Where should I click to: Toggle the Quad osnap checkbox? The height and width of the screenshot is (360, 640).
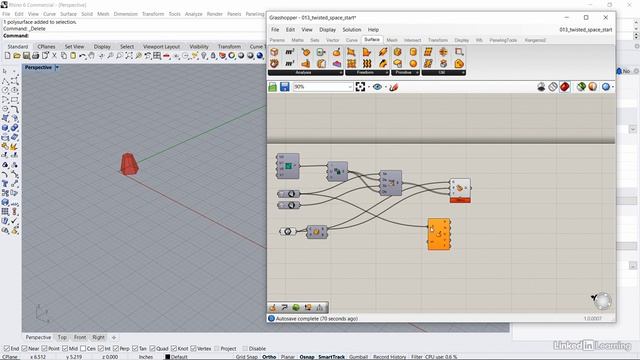click(x=152, y=349)
